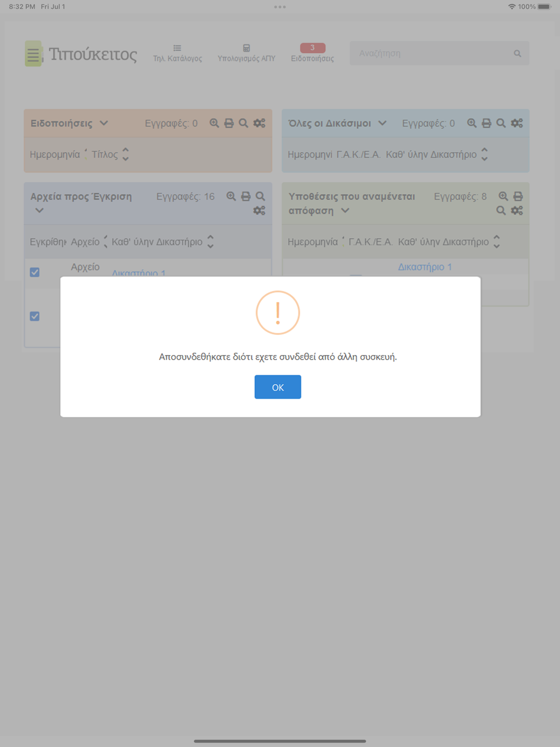Image resolution: width=560 pixels, height=747 pixels.
Task: Tap the iPad multitasking three-dots control
Action: pos(280,7)
